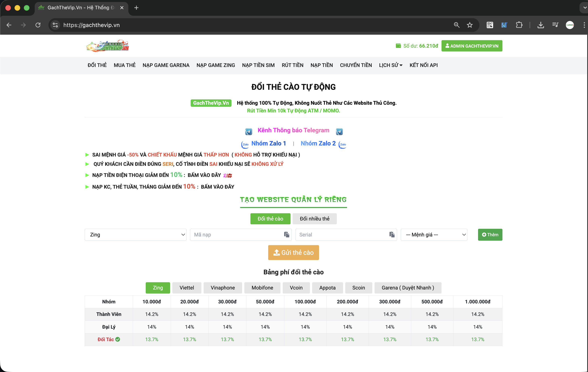Open the ĐỔI THẺ menu item
Viewport: 588px width, 372px height.
(97, 65)
